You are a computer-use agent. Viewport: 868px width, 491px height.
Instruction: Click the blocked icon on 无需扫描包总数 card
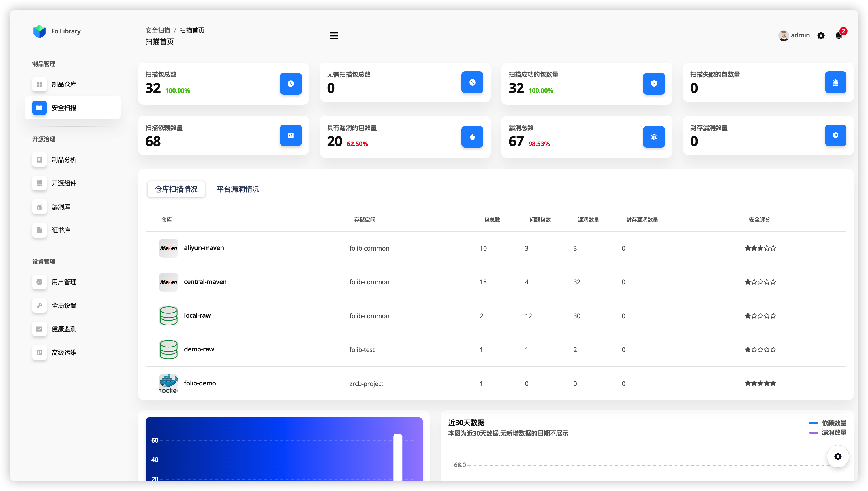472,82
